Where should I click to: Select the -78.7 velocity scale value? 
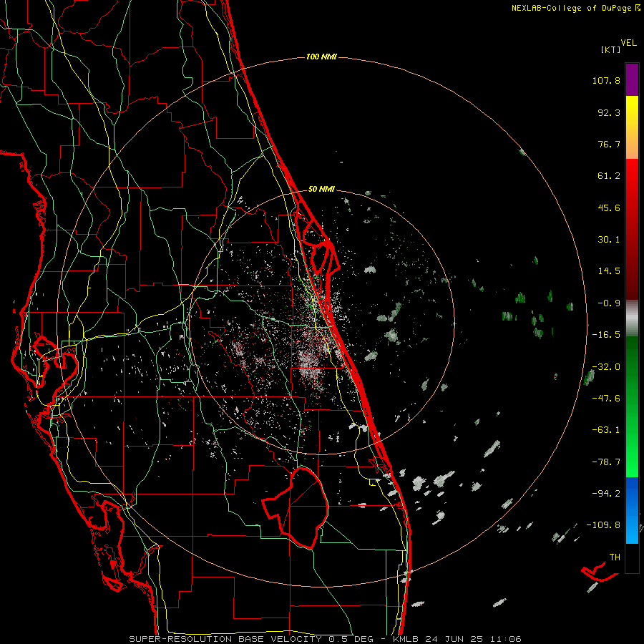(x=606, y=462)
